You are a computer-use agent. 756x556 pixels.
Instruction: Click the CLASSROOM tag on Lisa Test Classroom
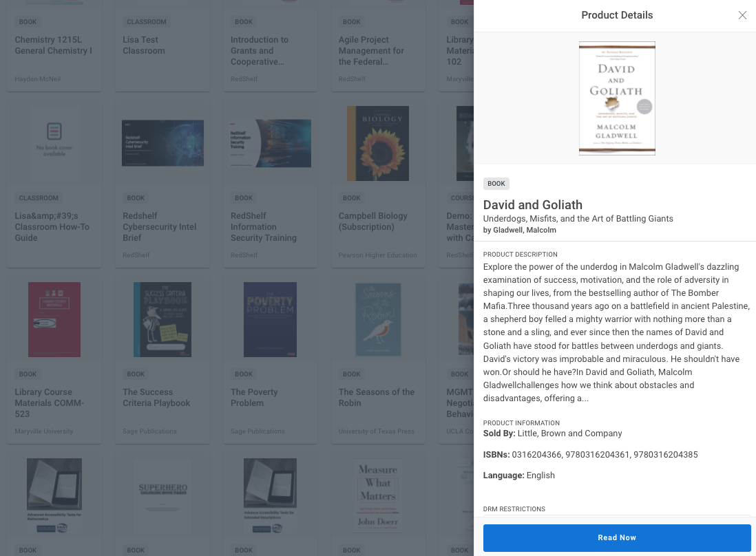pyautogui.click(x=147, y=22)
